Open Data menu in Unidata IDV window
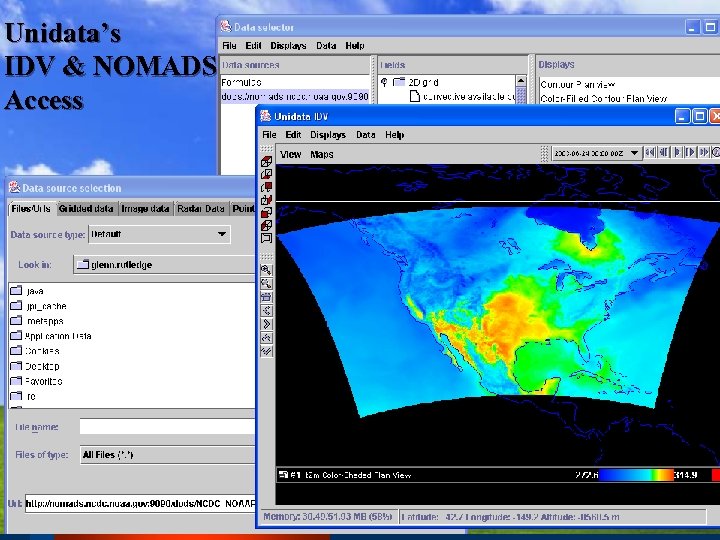 click(x=366, y=135)
